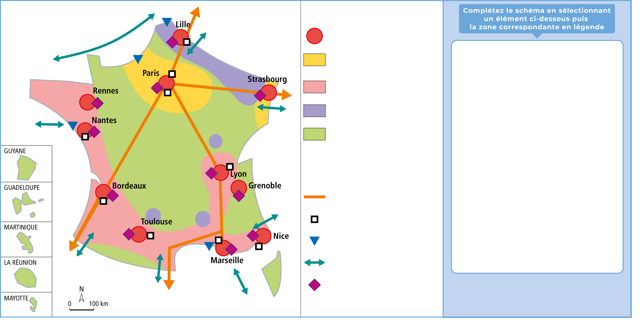The width and height of the screenshot is (644, 327).
Task: Click the Rennes city label
Action: (x=106, y=91)
